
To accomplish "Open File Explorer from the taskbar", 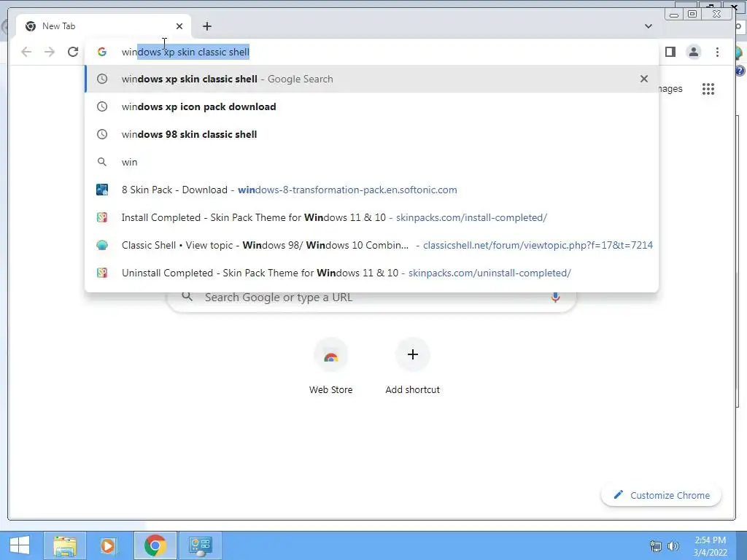I will pyautogui.click(x=65, y=545).
